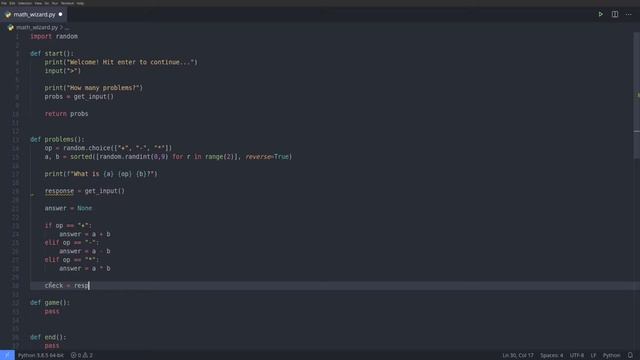Show errors and warnings count in status bar
This screenshot has width=640, height=360.
click(82, 355)
